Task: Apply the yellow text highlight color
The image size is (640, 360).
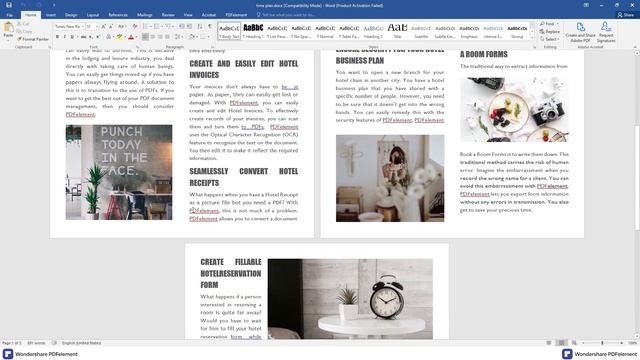Action: (x=120, y=37)
